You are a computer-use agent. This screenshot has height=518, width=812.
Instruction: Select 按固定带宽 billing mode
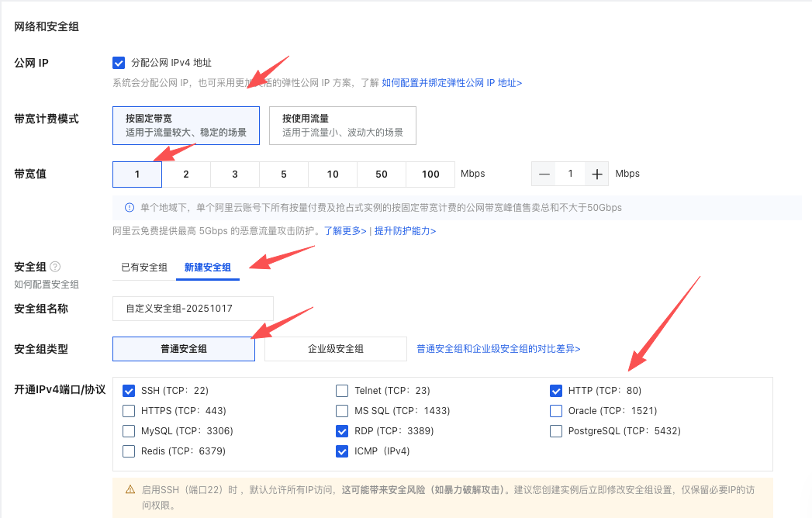click(185, 126)
